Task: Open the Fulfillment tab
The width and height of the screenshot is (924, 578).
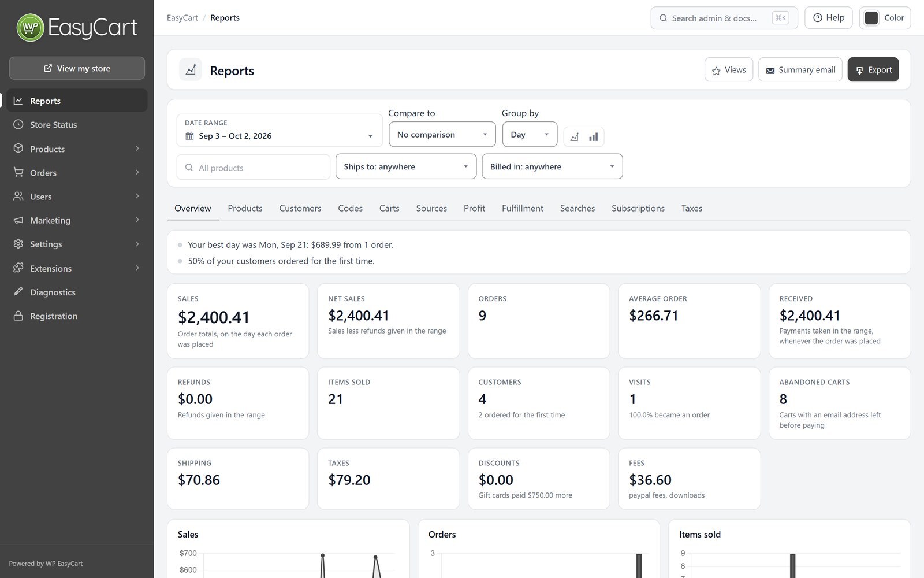Action: click(x=523, y=208)
